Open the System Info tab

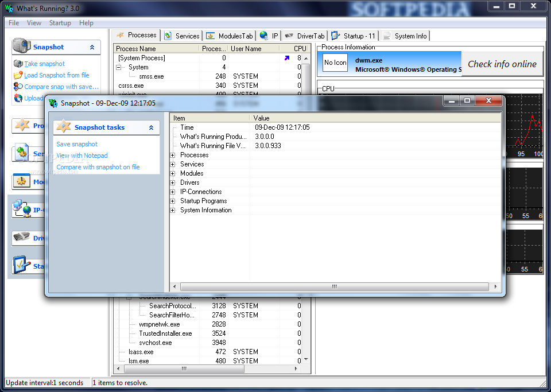(405, 36)
